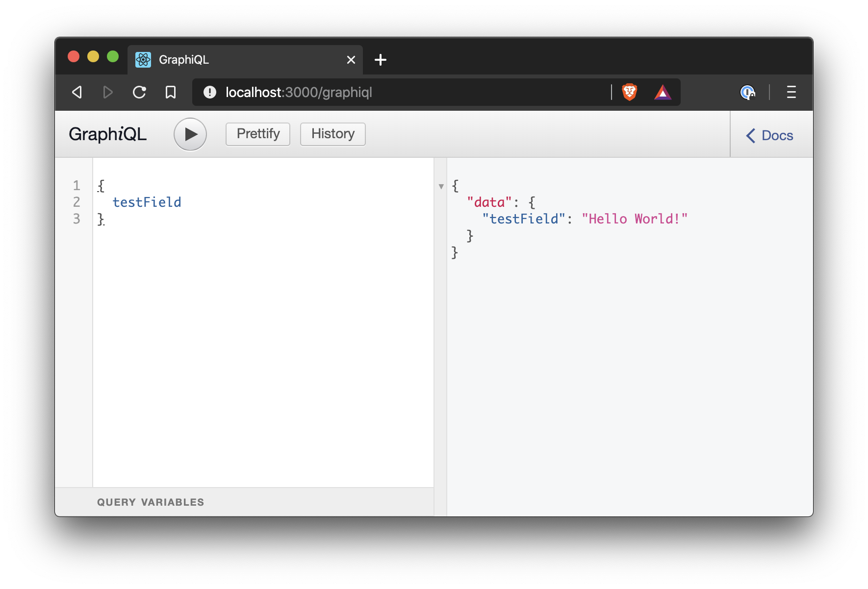Image resolution: width=868 pixels, height=589 pixels.
Task: Collapse the JSON response with fold triangle
Action: (x=441, y=187)
